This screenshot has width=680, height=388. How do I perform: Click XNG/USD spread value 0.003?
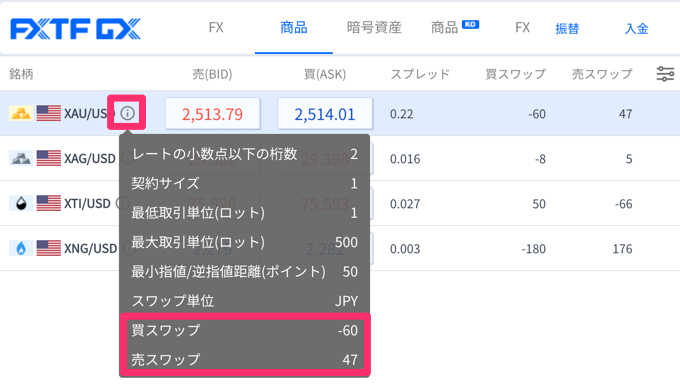click(405, 249)
